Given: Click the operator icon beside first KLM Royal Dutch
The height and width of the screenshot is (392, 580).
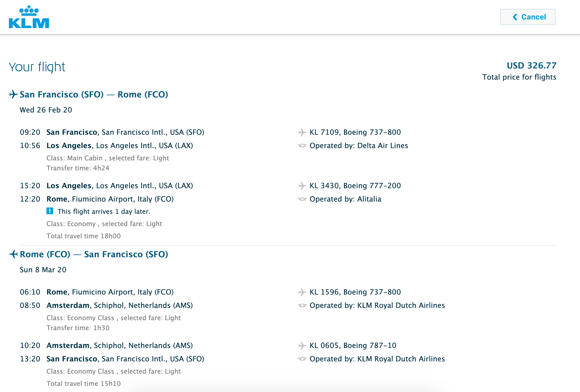Looking at the screenshot, I should [302, 305].
